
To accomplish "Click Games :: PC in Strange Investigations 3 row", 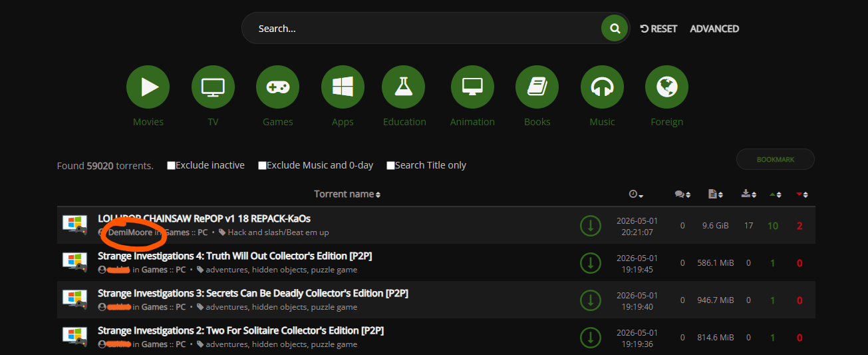I will coord(164,307).
